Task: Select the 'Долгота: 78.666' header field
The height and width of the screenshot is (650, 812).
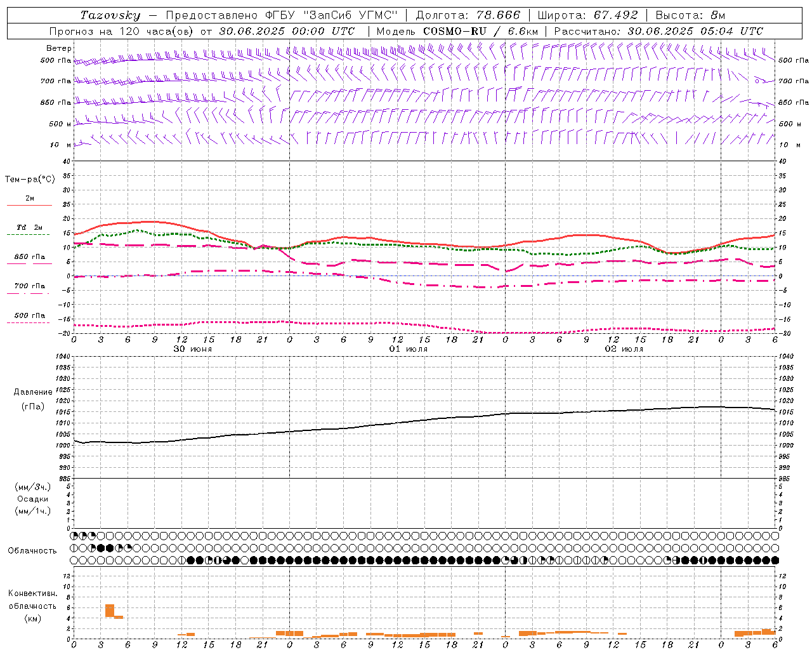Action: click(x=468, y=15)
